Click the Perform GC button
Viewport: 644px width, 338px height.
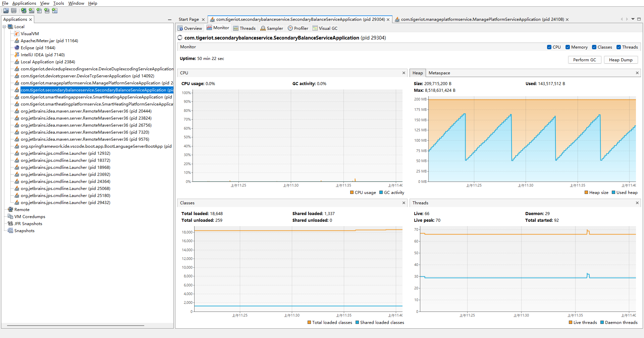point(585,60)
